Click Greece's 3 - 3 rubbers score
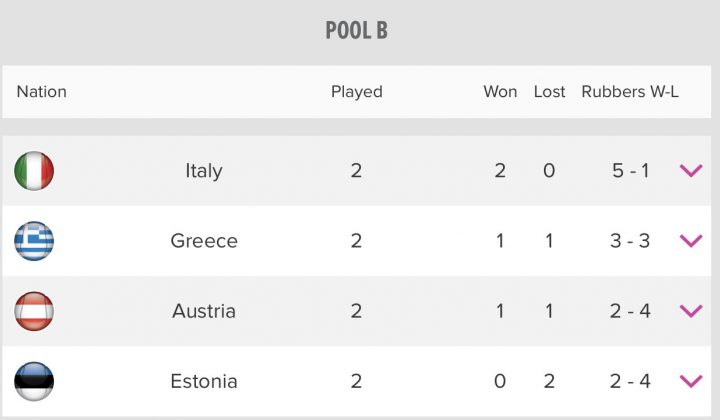This screenshot has height=420, width=720. (630, 241)
